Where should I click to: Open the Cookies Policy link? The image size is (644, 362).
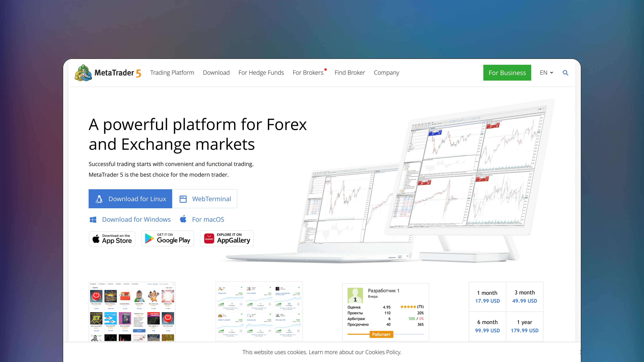383,352
